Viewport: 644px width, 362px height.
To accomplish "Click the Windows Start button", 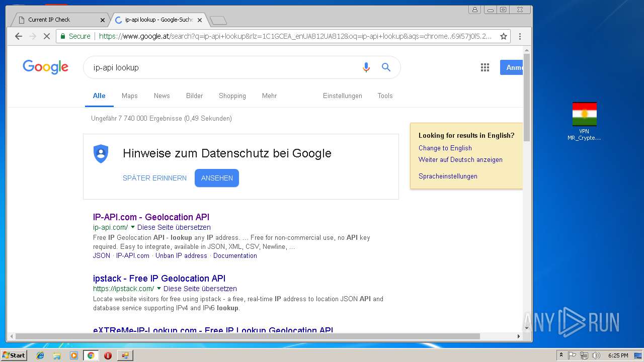I will [x=14, y=355].
